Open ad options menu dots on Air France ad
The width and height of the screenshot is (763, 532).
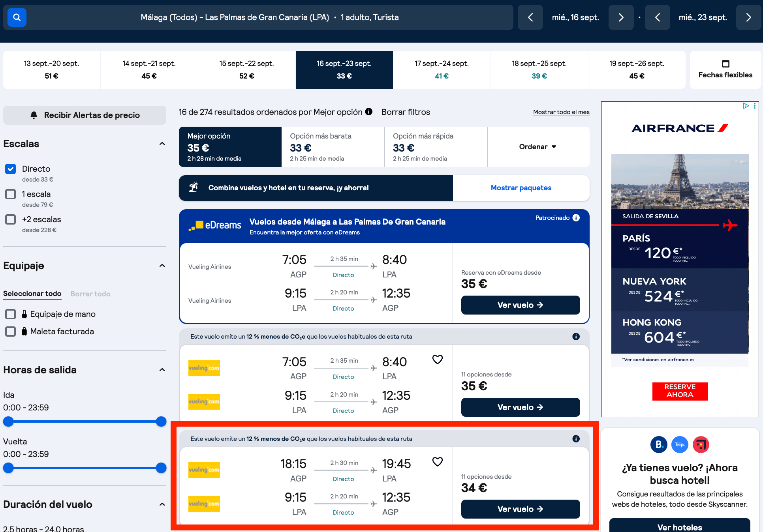point(755,106)
